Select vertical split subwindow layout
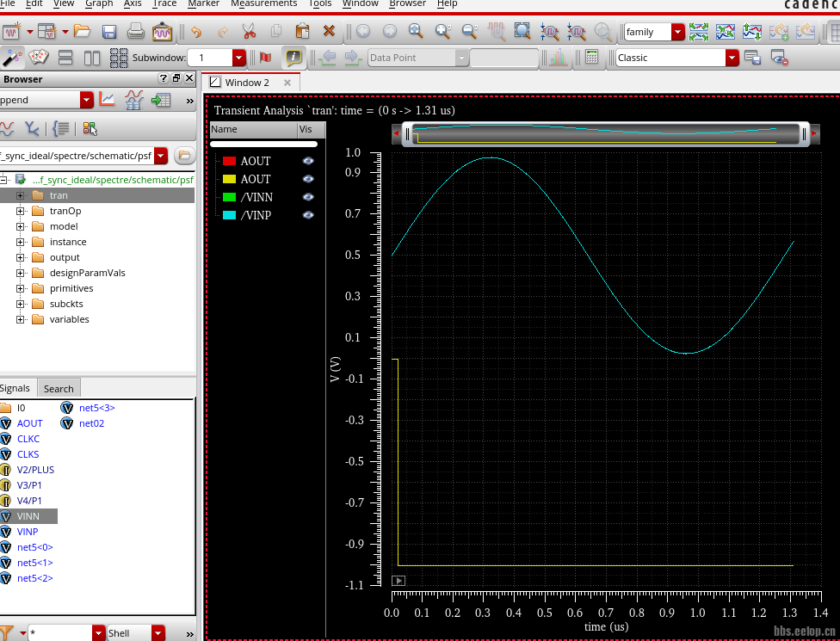 point(92,58)
